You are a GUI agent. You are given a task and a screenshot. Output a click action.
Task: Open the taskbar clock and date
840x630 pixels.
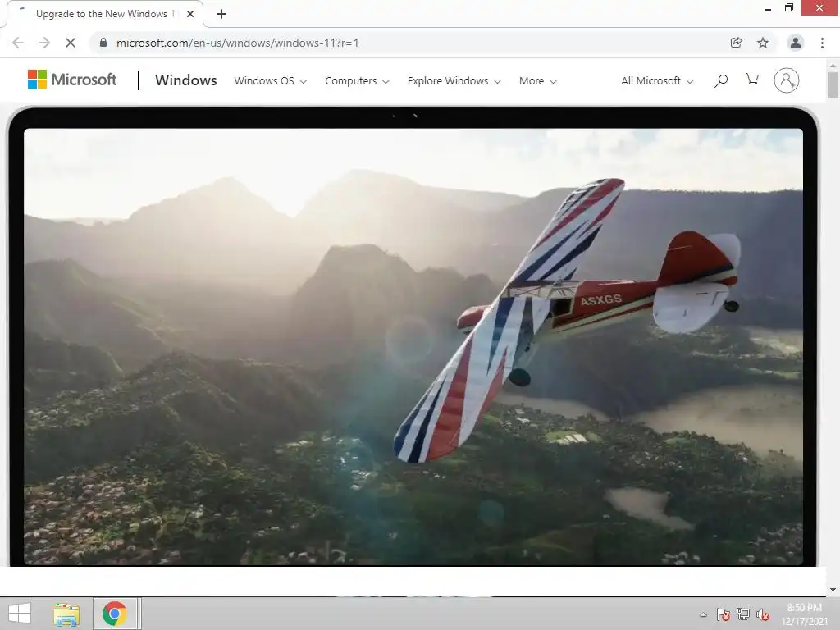tap(804, 614)
